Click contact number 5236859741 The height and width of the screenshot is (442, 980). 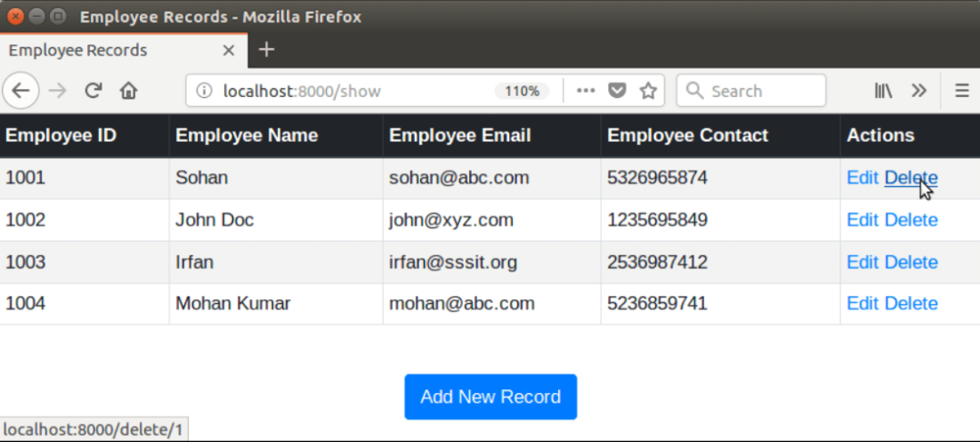pyautogui.click(x=657, y=304)
